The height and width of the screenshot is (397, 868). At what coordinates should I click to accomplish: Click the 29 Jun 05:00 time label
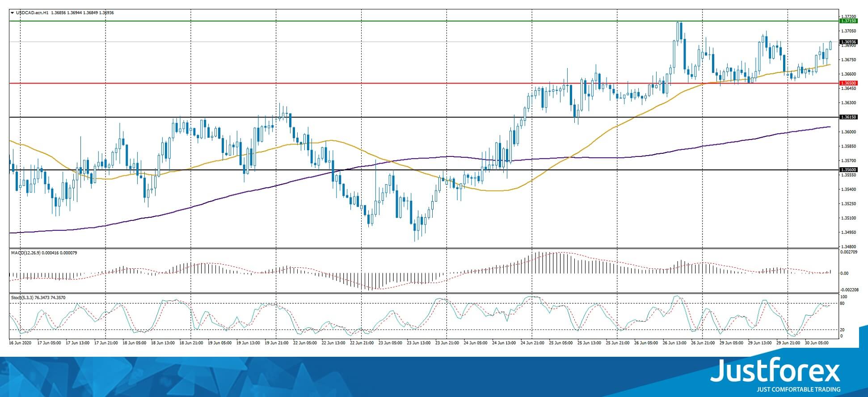(731, 343)
